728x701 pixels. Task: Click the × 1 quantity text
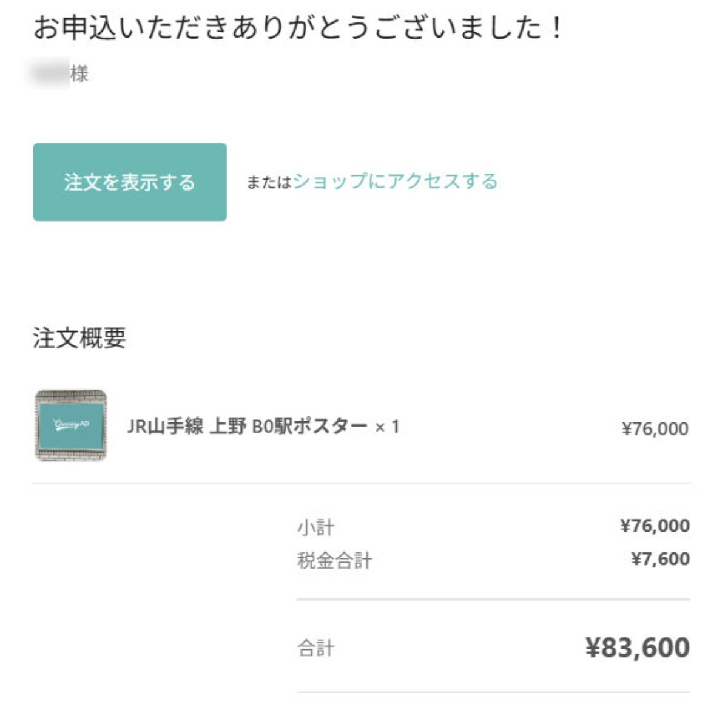(387, 427)
